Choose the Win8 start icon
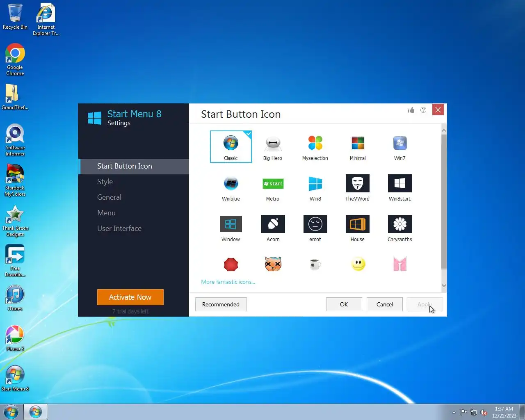The image size is (525, 420). tap(315, 187)
